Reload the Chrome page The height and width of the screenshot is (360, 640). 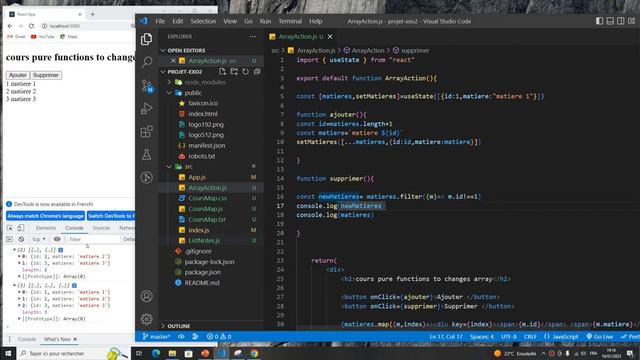pos(31,26)
